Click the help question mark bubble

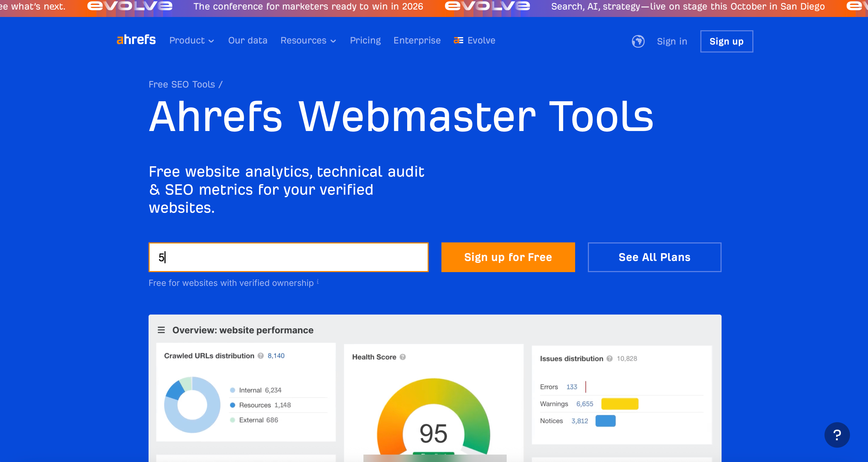click(837, 435)
